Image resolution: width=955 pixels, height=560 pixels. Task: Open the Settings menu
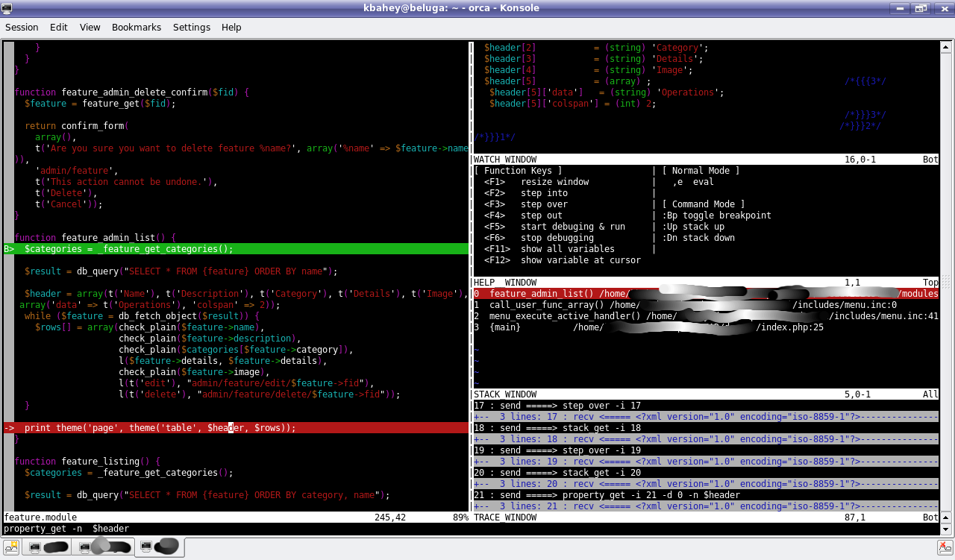click(x=192, y=27)
